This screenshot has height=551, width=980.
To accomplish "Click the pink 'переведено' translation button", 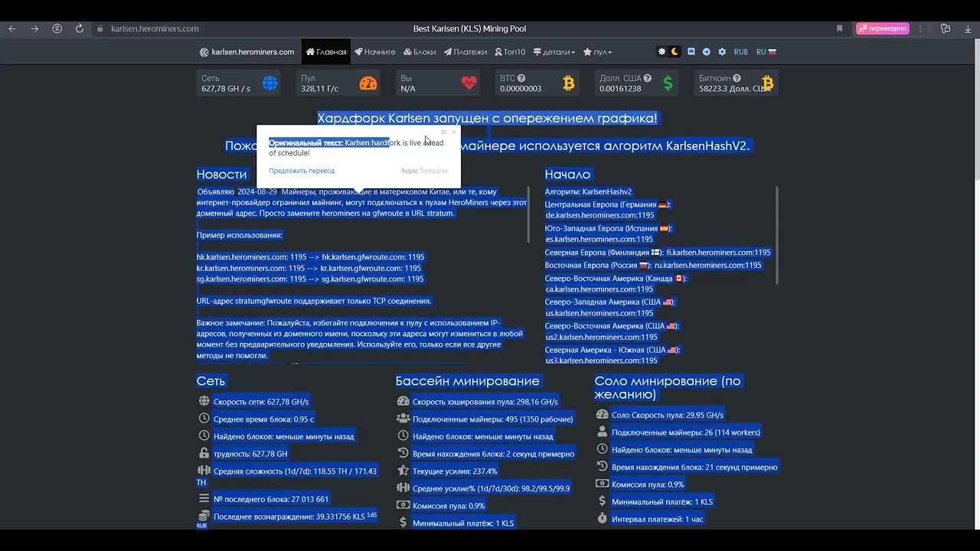I will tap(883, 29).
